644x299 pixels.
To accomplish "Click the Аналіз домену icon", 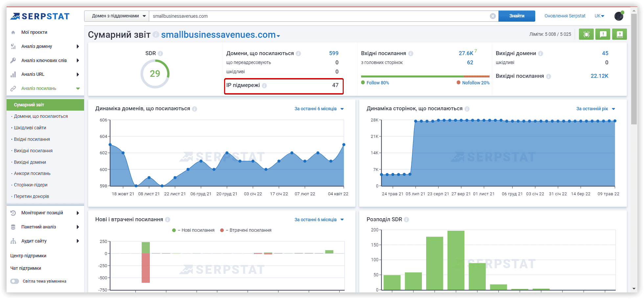I will pos(13,46).
